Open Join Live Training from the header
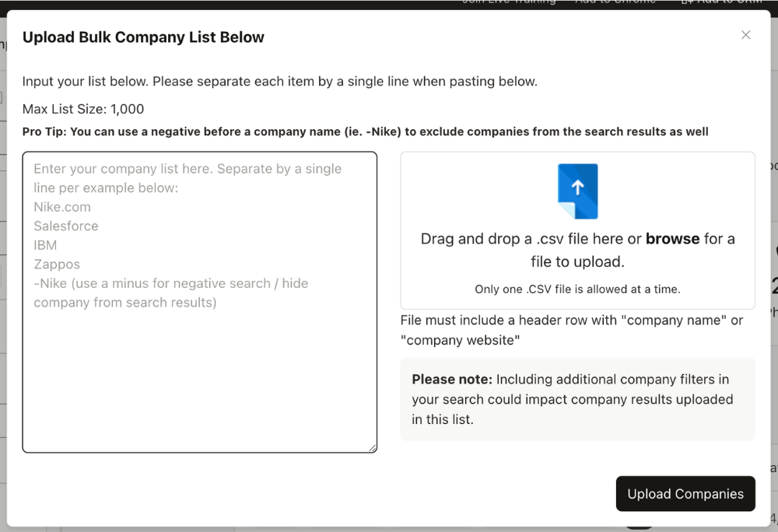The image size is (778, 532). [x=509, y=2]
